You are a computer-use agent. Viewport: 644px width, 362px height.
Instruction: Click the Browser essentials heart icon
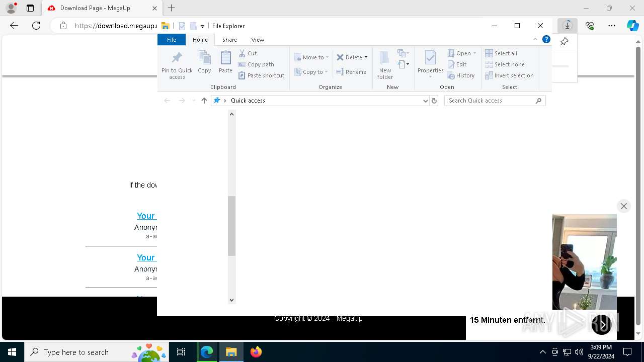(x=590, y=26)
